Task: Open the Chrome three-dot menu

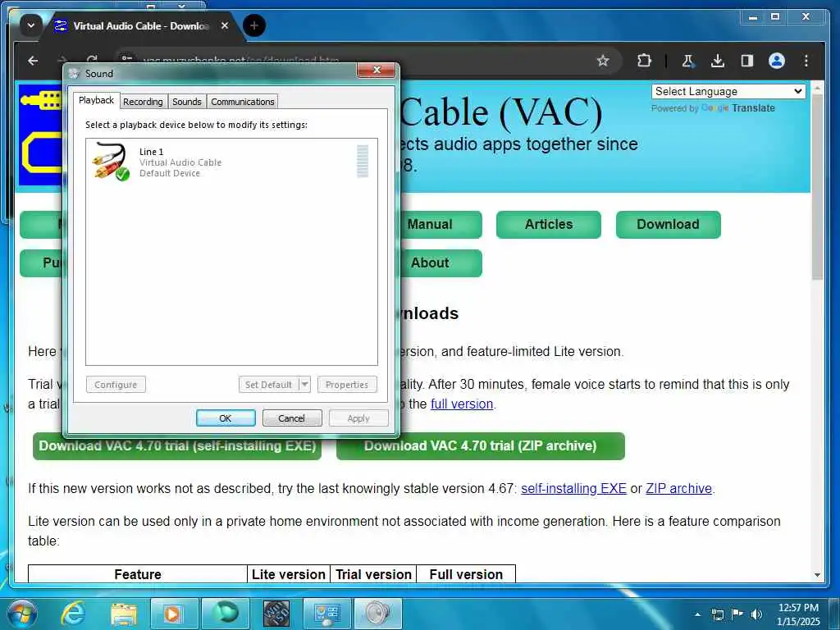Action: click(806, 61)
